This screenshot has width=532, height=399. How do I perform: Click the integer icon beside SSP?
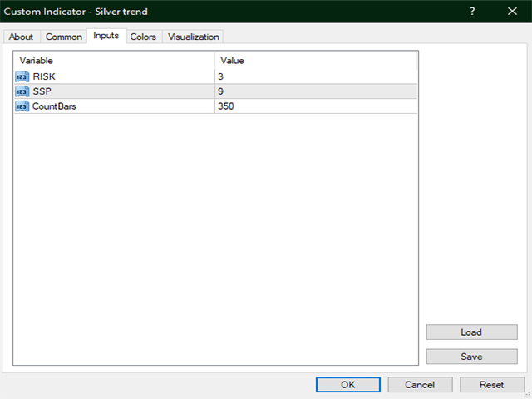(x=22, y=91)
